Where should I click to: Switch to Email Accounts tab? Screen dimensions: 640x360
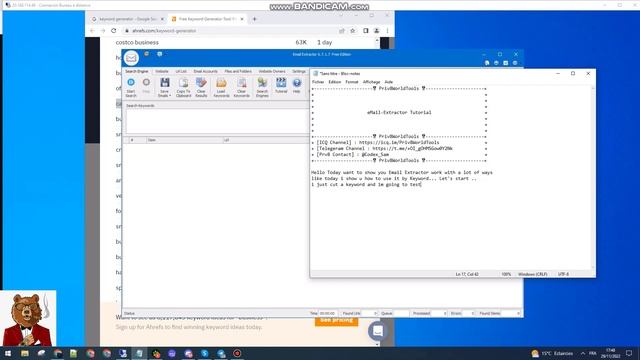(x=205, y=71)
